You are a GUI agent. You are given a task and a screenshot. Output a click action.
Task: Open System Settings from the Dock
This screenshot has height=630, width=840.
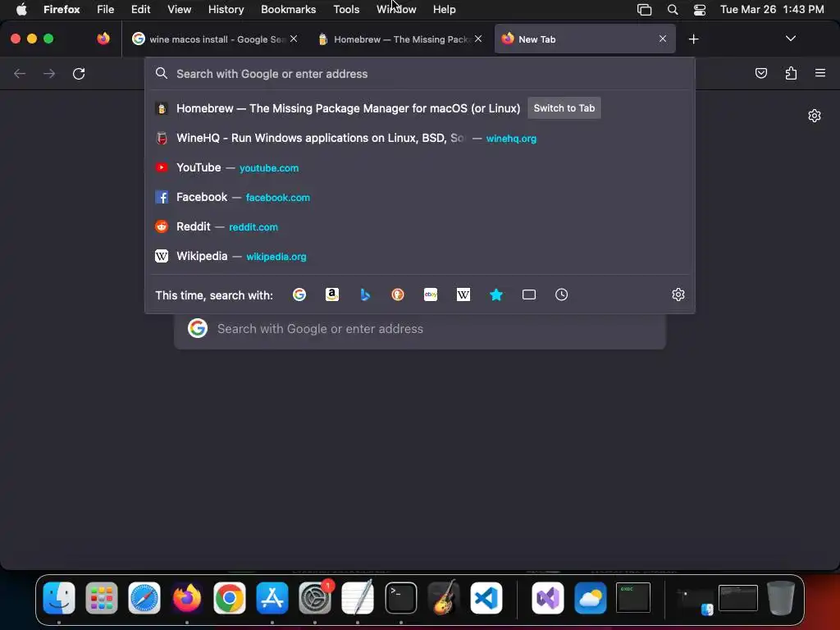pos(315,598)
